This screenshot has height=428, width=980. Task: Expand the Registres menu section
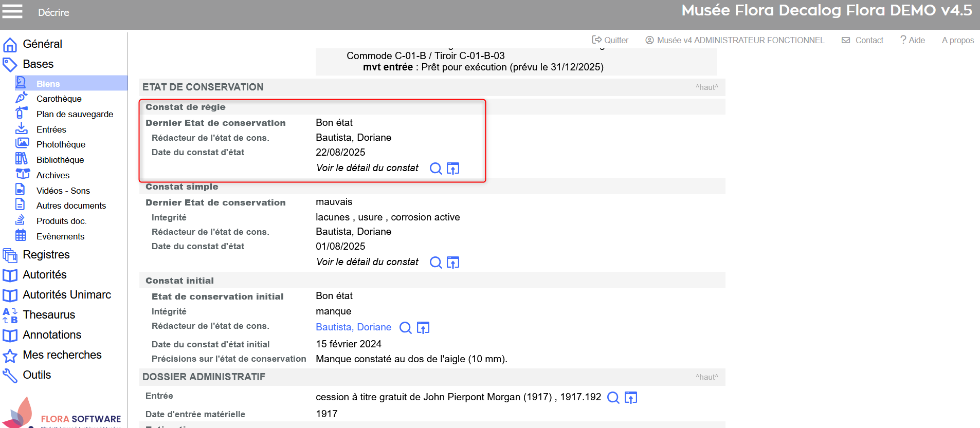tap(46, 255)
